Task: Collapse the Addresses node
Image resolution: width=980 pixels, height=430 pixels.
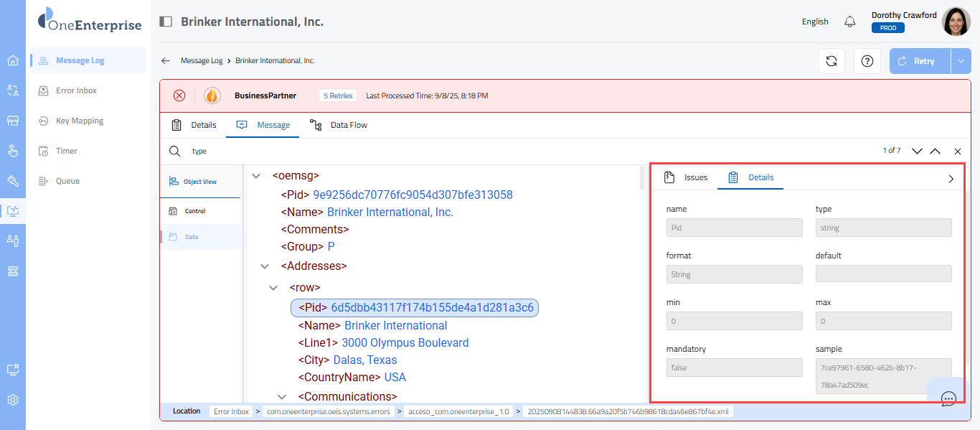Action: click(x=265, y=266)
